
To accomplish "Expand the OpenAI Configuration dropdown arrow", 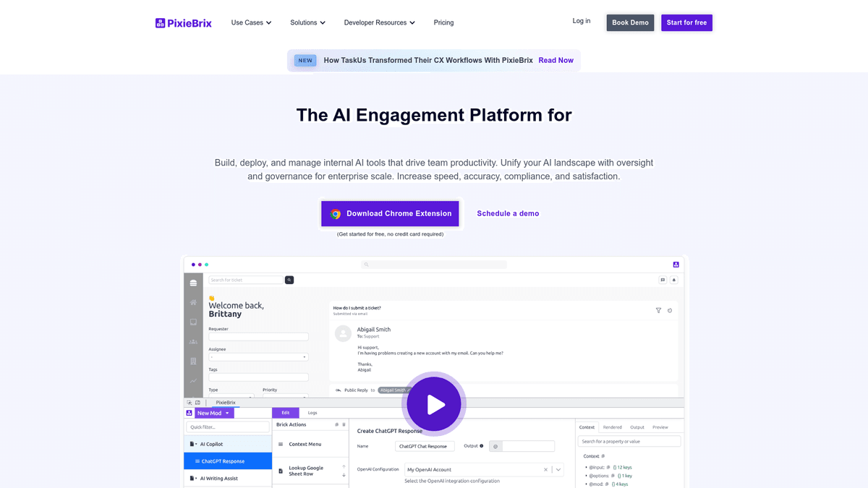I will (558, 470).
